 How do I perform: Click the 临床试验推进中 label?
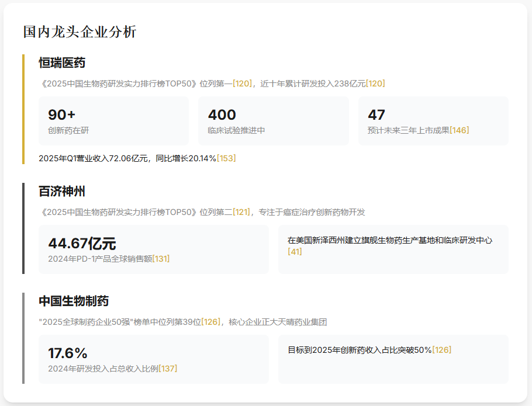236,130
